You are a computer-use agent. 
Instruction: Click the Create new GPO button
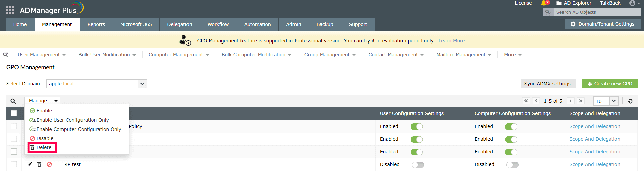coord(609,84)
